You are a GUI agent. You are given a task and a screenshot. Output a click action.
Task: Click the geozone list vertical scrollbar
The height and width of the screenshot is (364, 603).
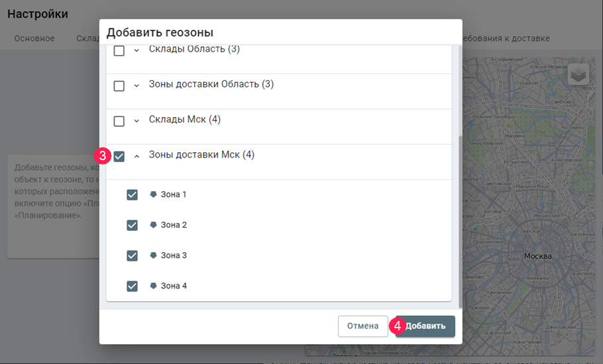(x=460, y=218)
